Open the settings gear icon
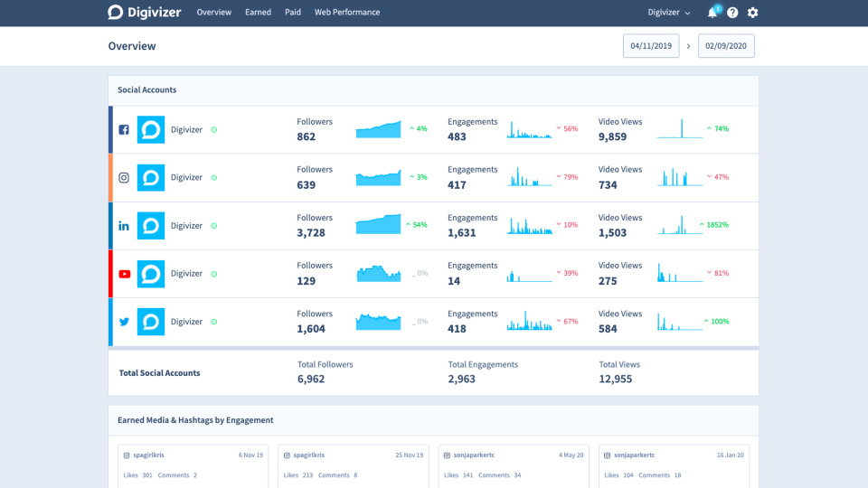Screen dimensions: 868x488 click(752, 13)
